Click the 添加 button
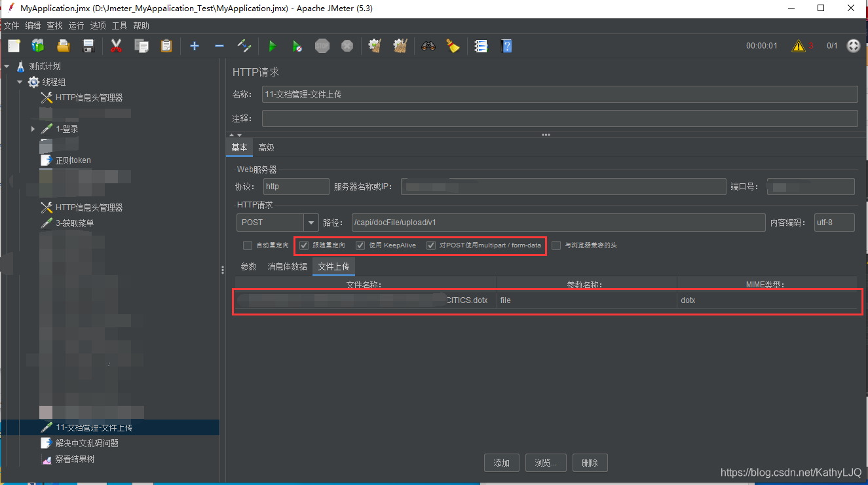The image size is (868, 485). (502, 463)
